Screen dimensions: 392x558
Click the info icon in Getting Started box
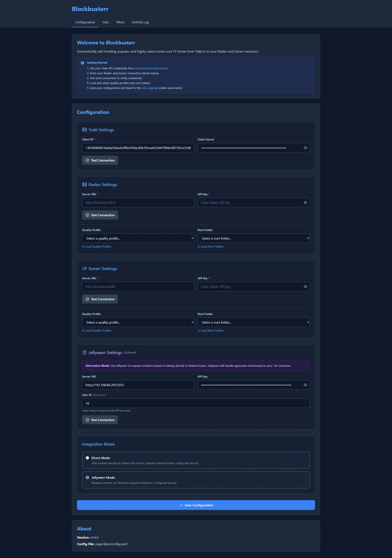coord(82,63)
